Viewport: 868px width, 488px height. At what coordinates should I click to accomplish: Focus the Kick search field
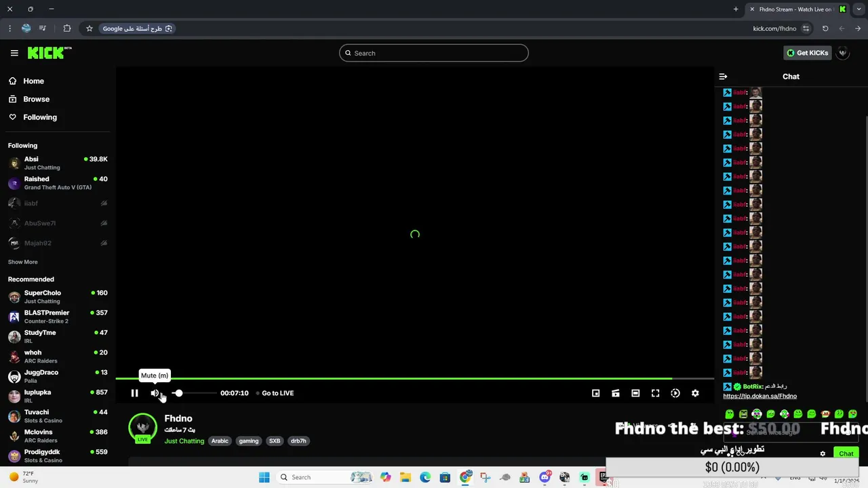click(x=434, y=53)
